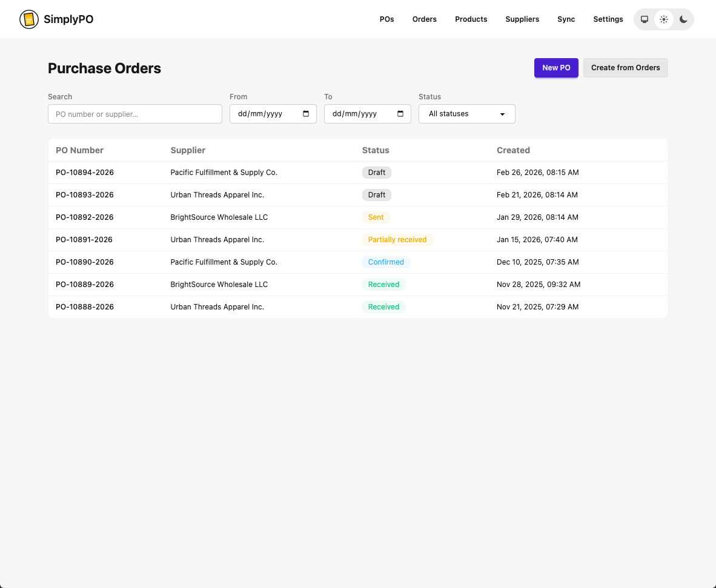
Task: Click the New PO button
Action: [x=556, y=68]
